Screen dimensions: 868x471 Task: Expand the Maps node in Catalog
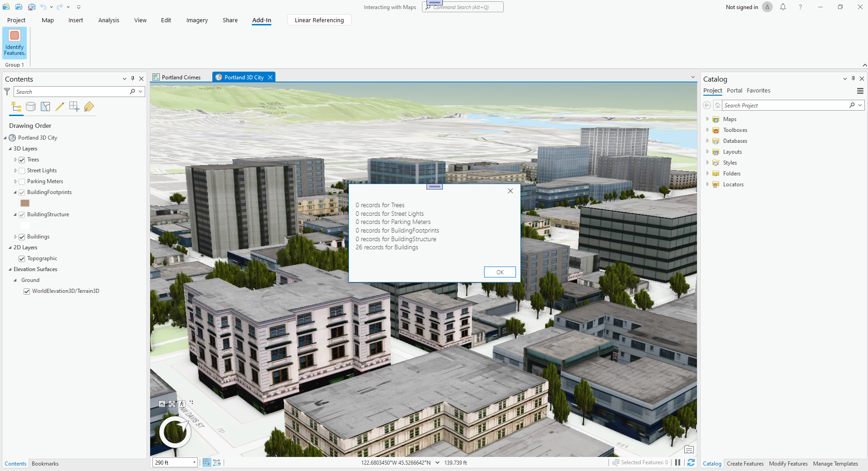[x=708, y=119]
